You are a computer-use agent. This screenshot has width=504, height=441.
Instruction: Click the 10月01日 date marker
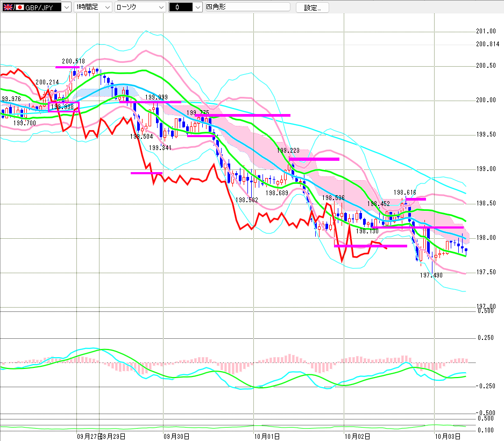click(x=265, y=437)
